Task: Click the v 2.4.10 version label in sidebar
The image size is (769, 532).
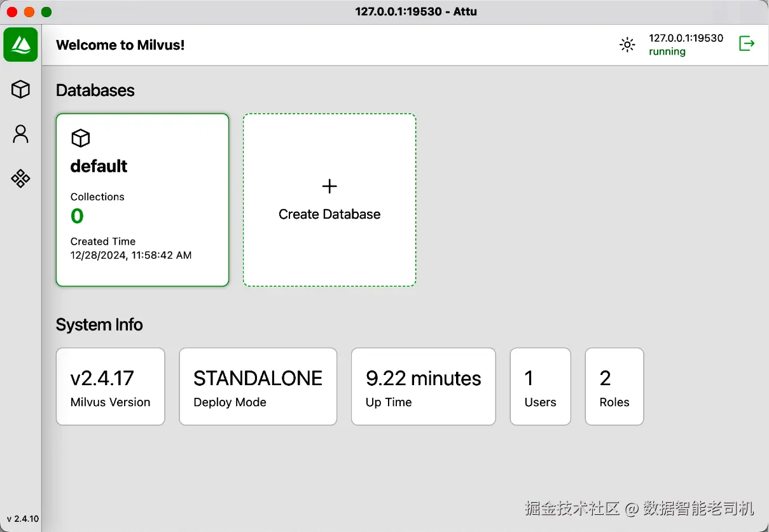Action: (22, 519)
